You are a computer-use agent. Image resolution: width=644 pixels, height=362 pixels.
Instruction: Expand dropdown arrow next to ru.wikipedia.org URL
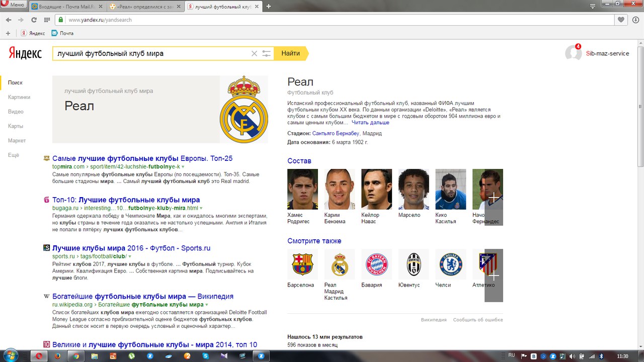tap(207, 304)
